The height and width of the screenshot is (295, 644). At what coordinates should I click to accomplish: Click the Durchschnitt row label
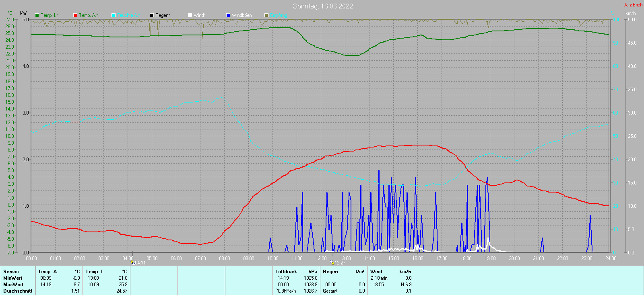[18, 291]
